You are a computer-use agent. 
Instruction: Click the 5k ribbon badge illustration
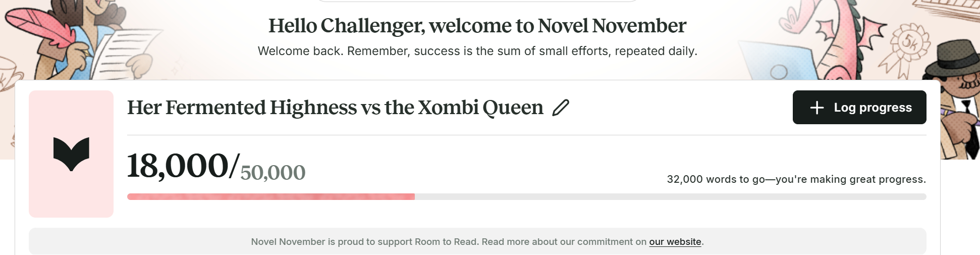[907, 45]
